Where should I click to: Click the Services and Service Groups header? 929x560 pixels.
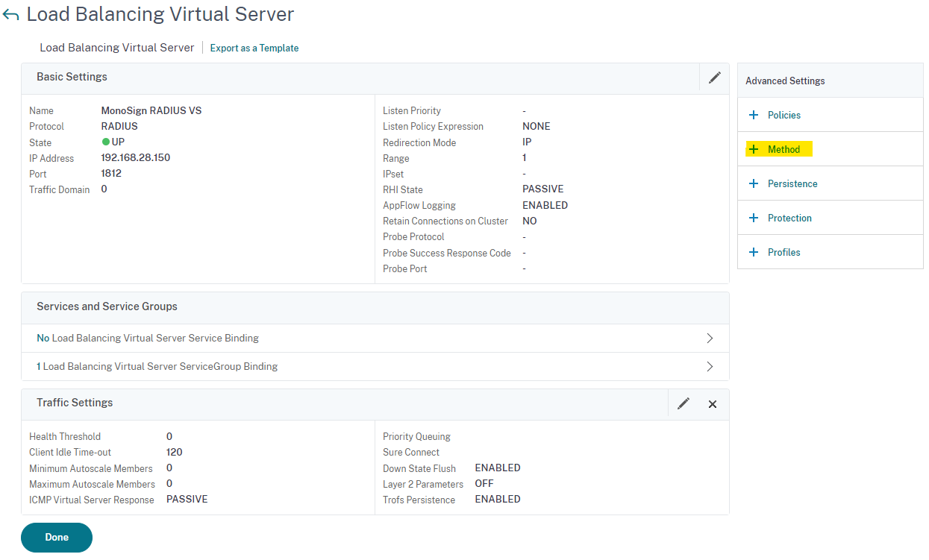pos(107,306)
